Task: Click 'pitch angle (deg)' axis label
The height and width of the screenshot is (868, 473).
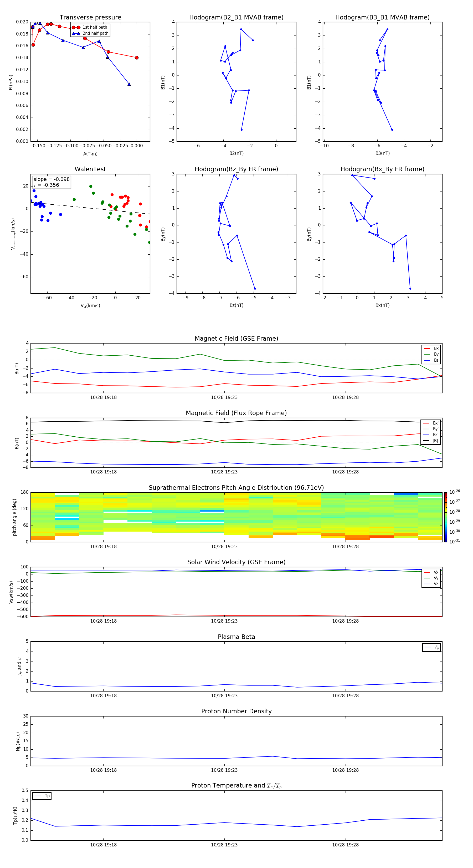Action: pyautogui.click(x=14, y=517)
